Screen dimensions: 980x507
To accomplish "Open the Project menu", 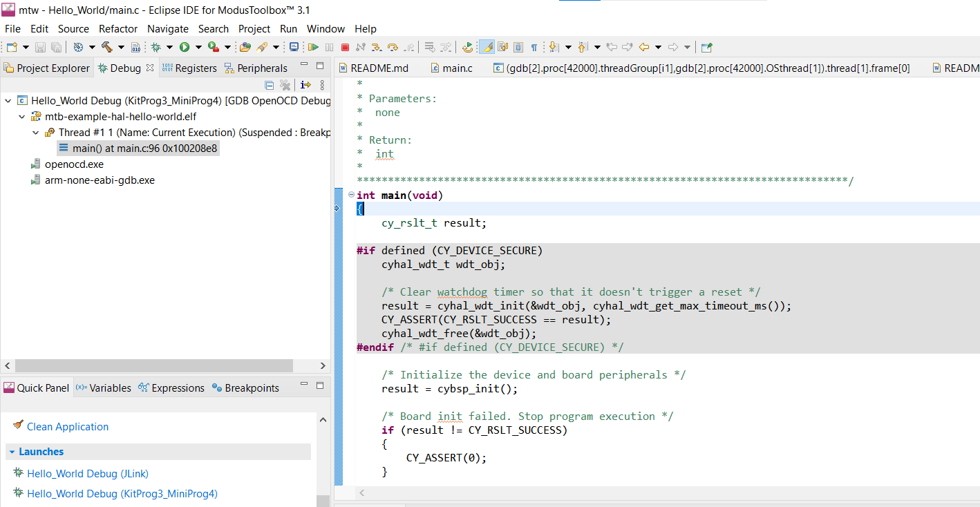I will click(254, 29).
